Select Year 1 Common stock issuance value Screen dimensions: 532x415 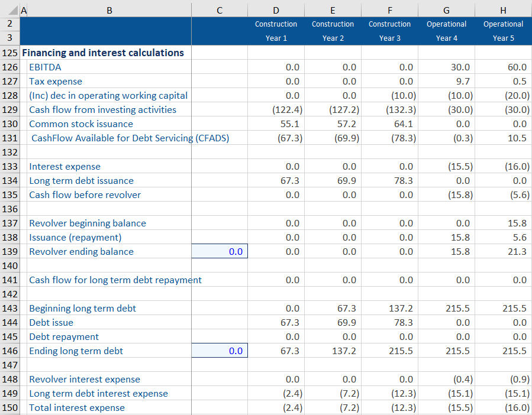click(276, 124)
